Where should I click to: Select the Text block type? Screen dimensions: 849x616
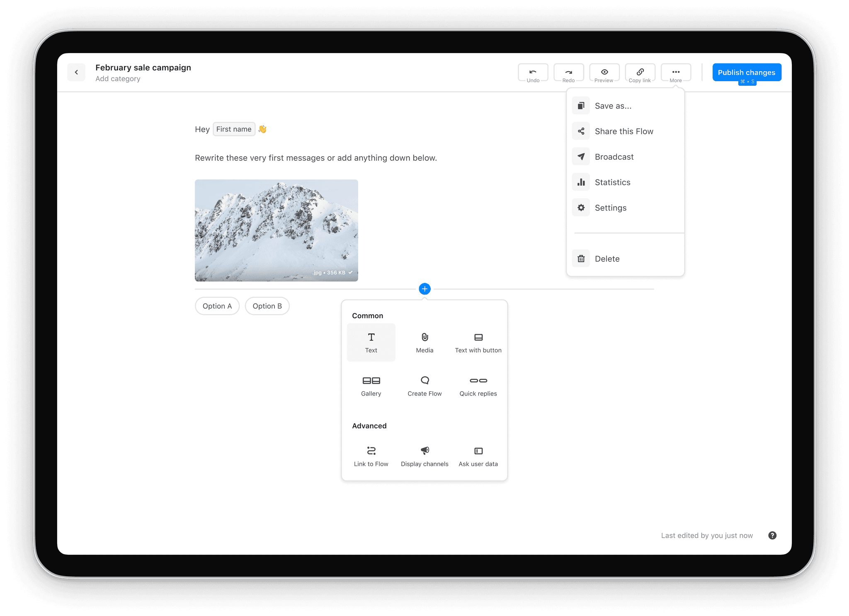[x=371, y=343]
